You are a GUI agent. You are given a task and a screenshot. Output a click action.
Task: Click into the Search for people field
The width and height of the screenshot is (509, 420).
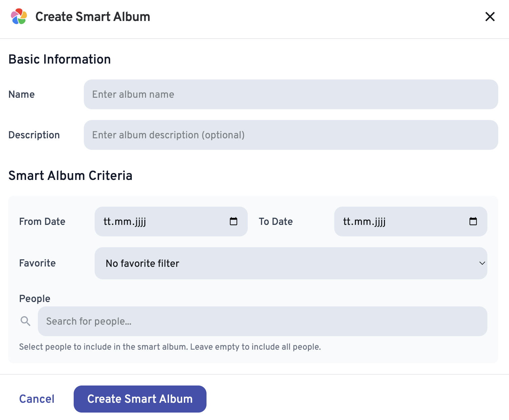pos(262,321)
